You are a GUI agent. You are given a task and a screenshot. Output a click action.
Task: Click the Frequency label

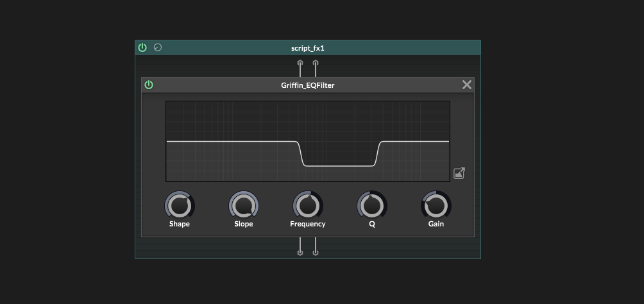click(308, 224)
